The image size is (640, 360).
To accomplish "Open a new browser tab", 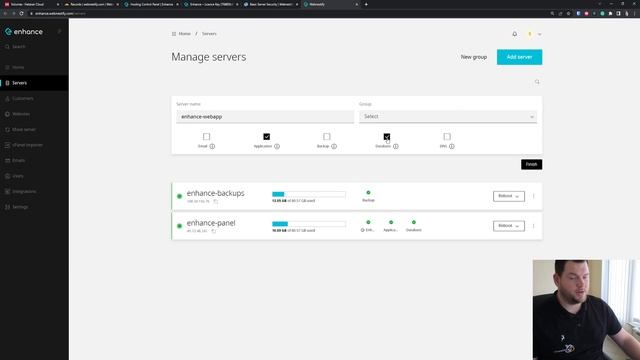I will pos(366,4).
